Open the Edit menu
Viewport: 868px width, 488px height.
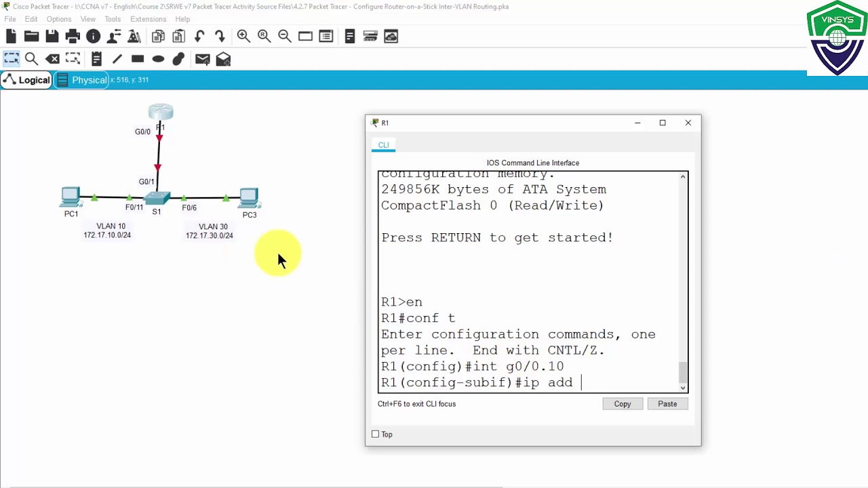(31, 19)
